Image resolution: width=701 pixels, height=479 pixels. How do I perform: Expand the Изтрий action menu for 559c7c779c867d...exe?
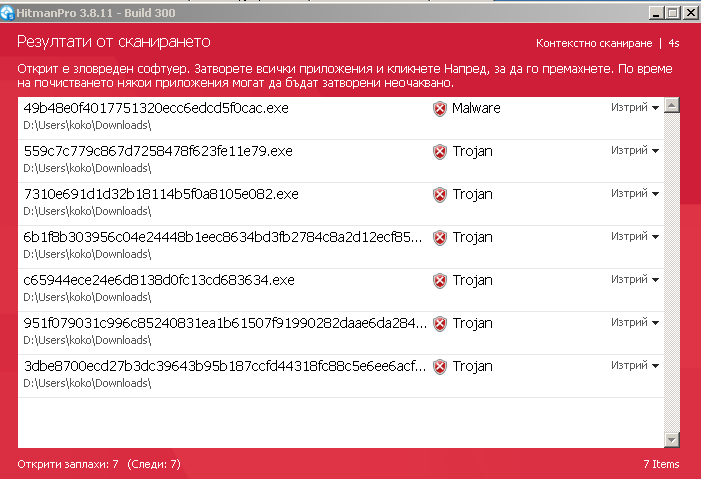coord(635,150)
